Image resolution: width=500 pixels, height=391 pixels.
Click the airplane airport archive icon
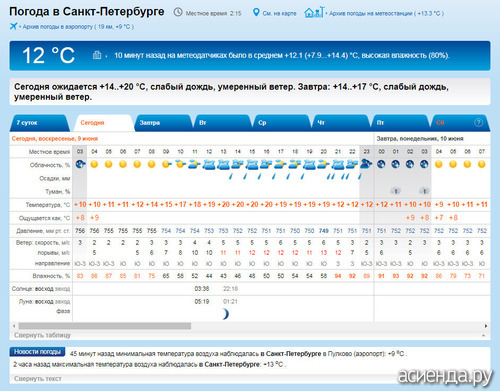pyautogui.click(x=13, y=26)
